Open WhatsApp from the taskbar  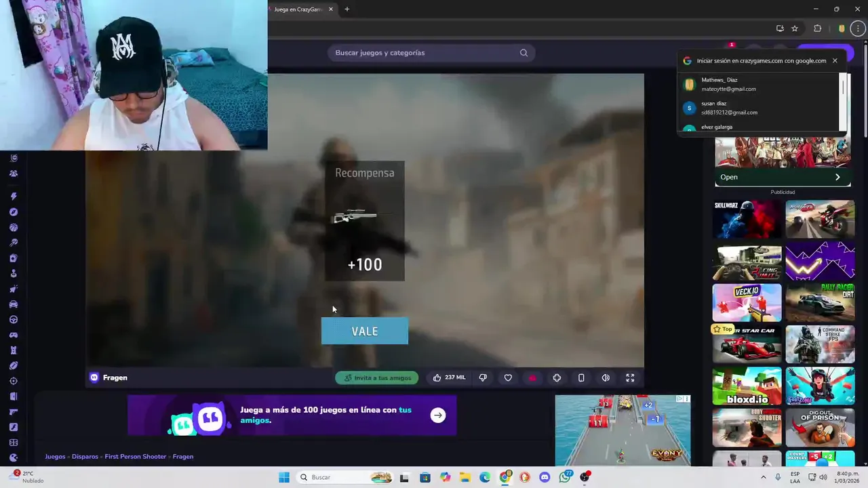tap(565, 477)
